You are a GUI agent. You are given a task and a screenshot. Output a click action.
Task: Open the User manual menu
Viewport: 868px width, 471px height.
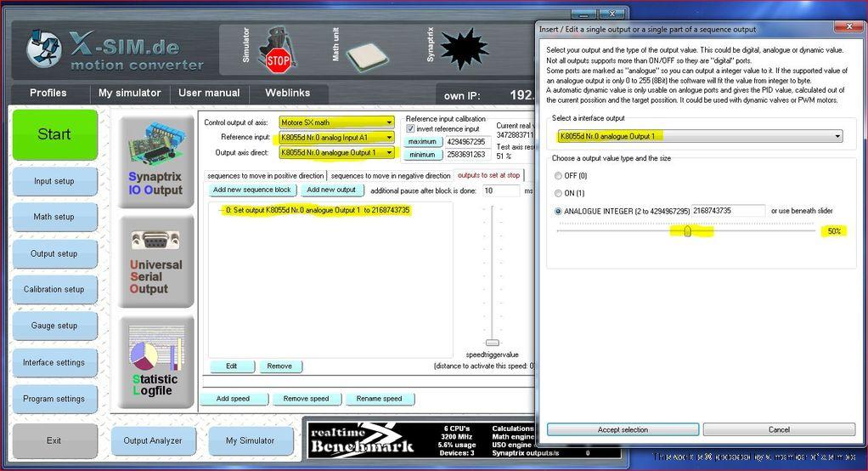coord(209,93)
